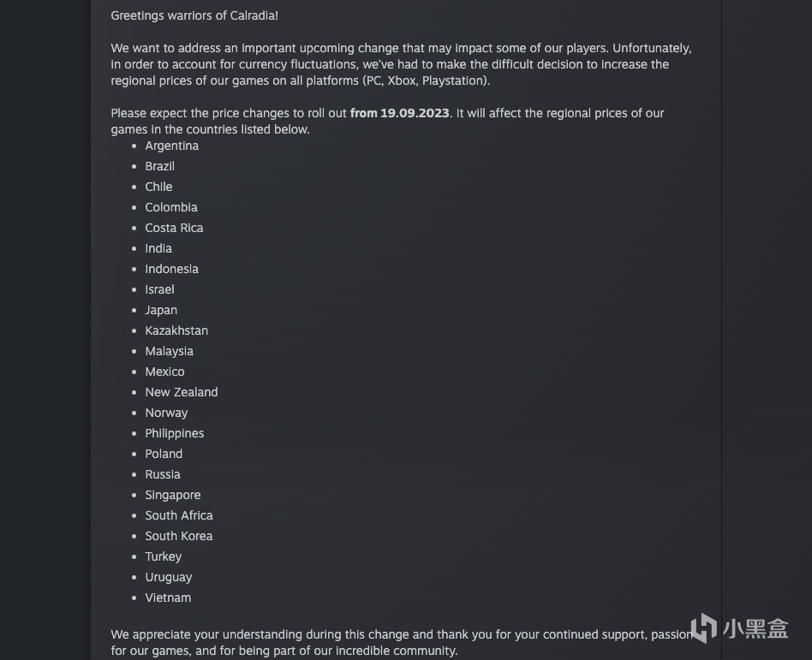Viewport: 812px width, 660px height.
Task: Select the Costa Rica list item
Action: point(174,228)
